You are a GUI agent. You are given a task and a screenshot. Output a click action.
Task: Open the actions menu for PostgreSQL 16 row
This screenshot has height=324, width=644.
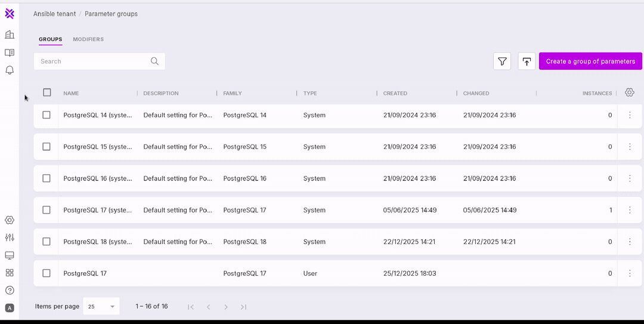click(x=630, y=178)
